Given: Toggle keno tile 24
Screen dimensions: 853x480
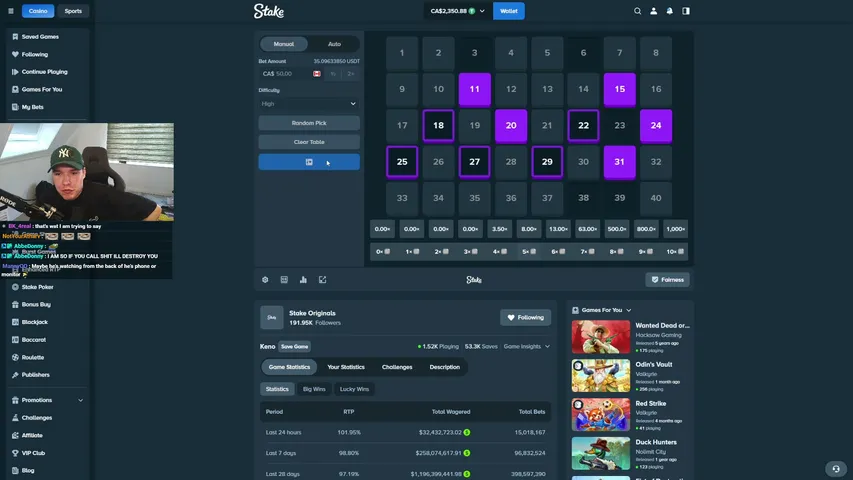Looking at the screenshot, I should [656, 126].
